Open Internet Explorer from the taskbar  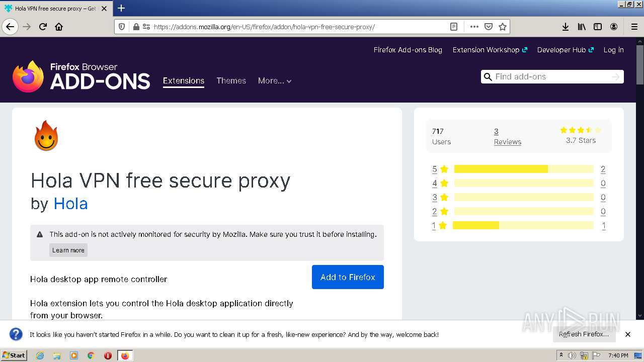40,355
